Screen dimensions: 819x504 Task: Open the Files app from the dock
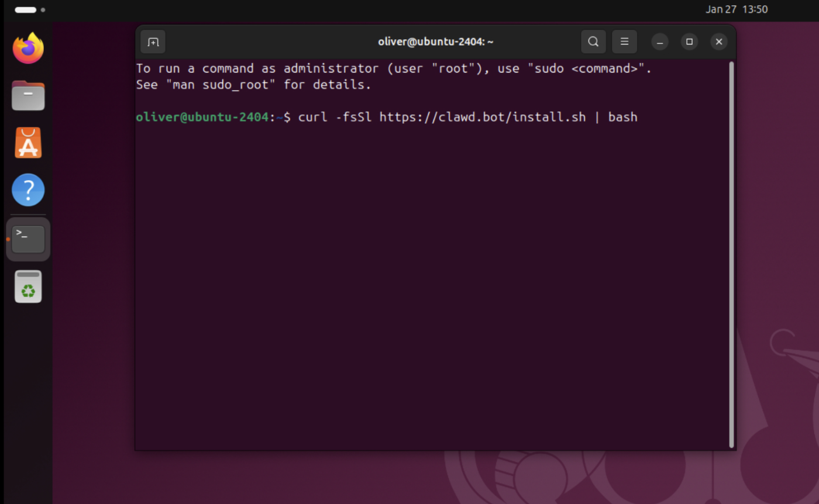click(28, 95)
